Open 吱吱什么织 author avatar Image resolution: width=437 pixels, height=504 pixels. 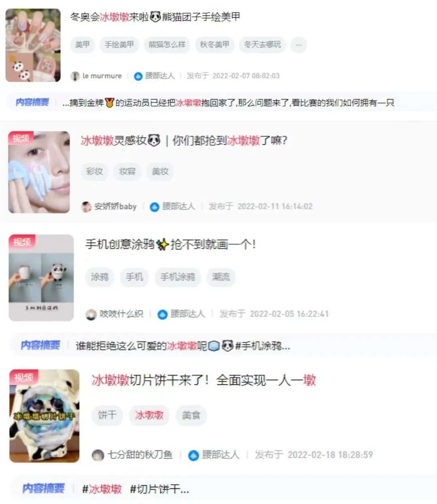pyautogui.click(x=91, y=314)
